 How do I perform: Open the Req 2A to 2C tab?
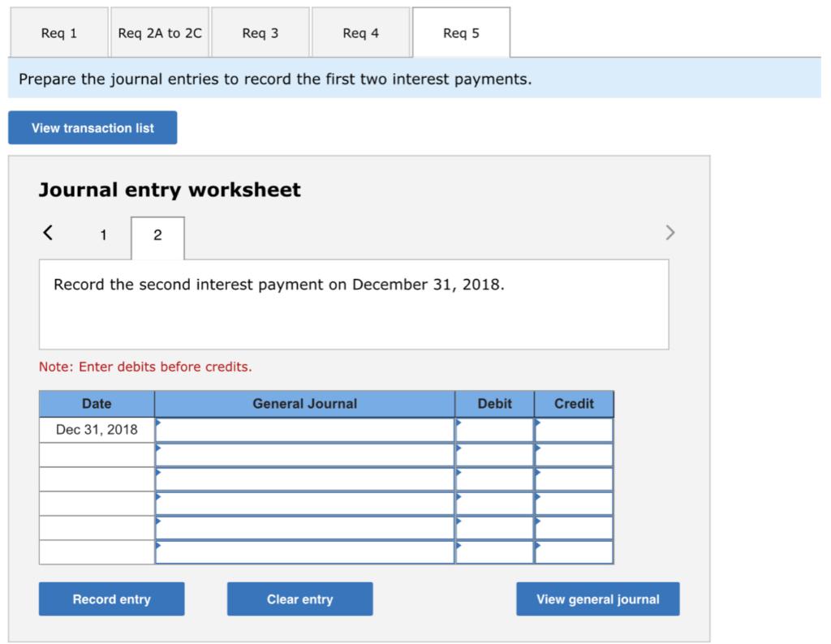click(x=159, y=32)
